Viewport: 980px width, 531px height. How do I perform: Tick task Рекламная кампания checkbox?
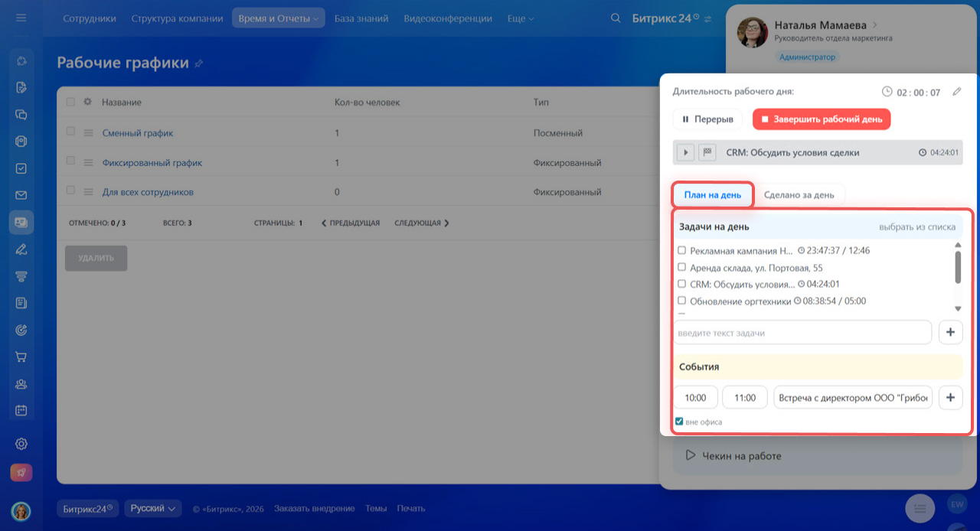(682, 250)
